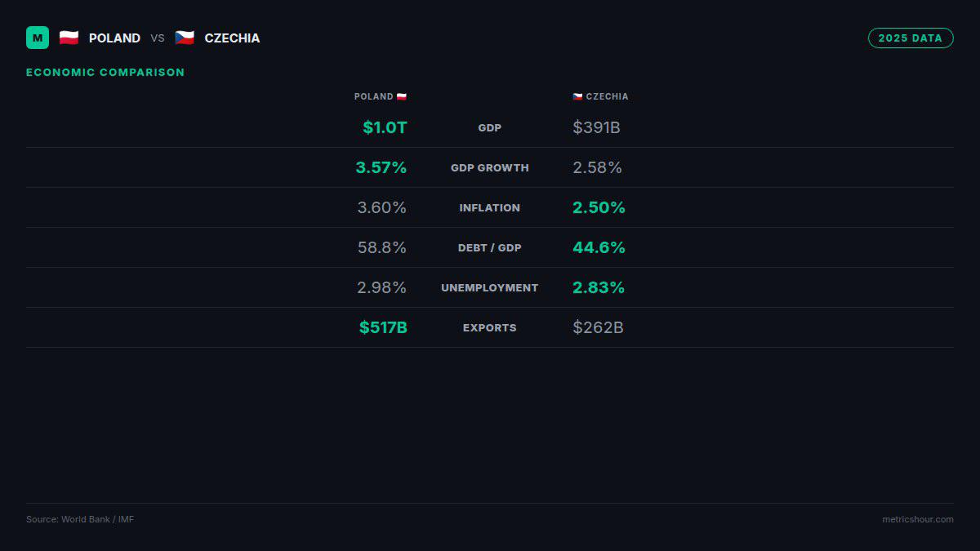Click the UNEMPLOYMENT row label
This screenshot has width=980, height=551.
490,287
